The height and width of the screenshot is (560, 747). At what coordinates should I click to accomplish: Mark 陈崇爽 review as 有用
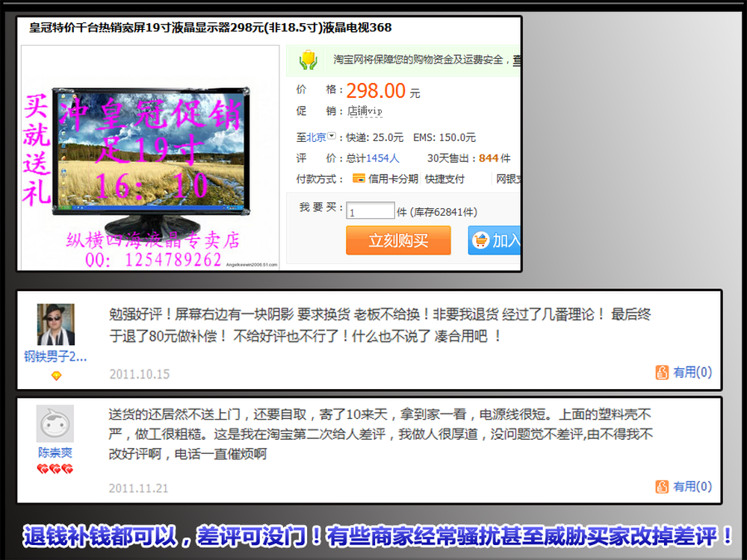point(692,487)
